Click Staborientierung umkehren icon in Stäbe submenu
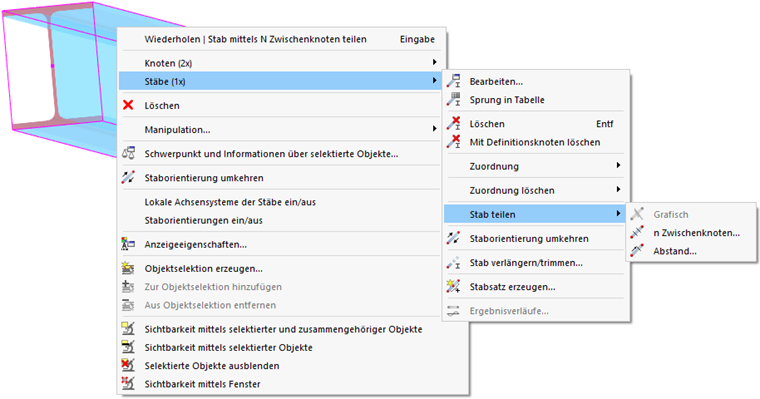The width and height of the screenshot is (760, 399). 453,238
